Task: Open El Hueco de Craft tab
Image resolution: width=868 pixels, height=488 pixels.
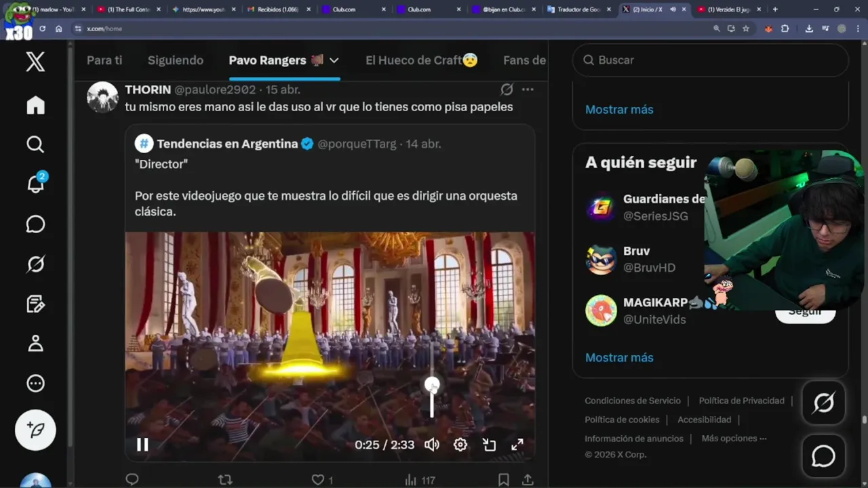Action: tap(422, 60)
